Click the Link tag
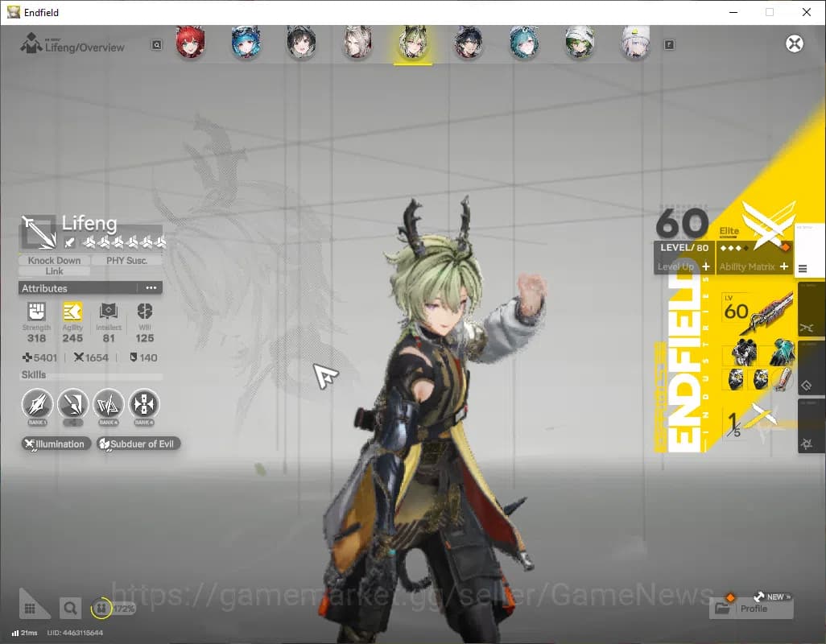826x644 pixels. click(54, 271)
